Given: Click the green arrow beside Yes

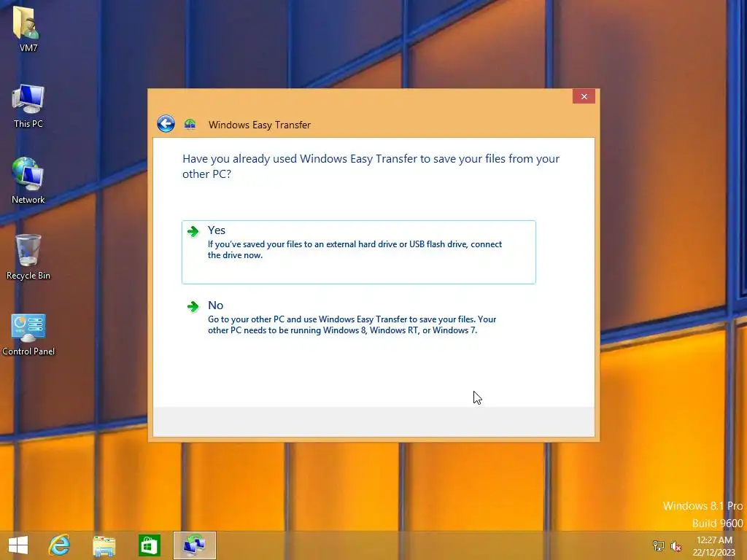Looking at the screenshot, I should [193, 231].
